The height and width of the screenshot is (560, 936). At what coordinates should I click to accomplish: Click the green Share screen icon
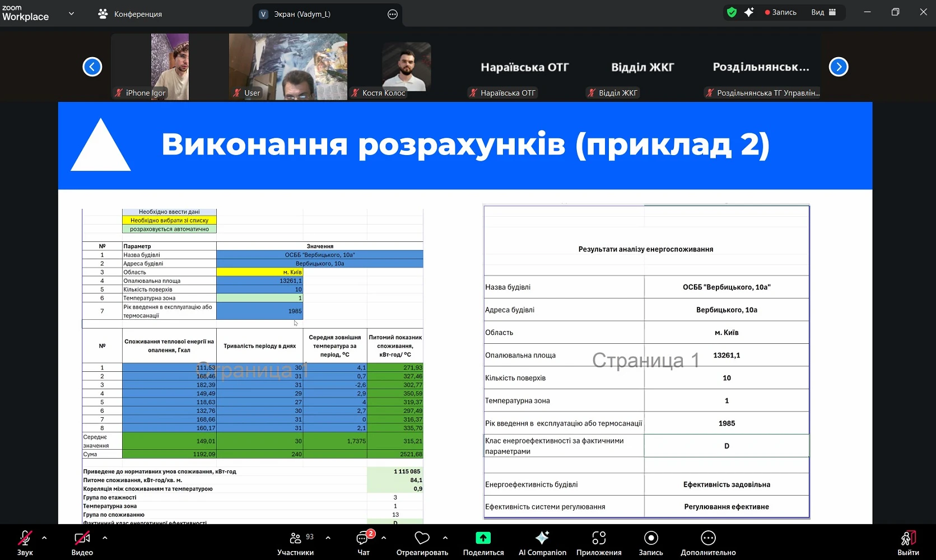click(x=483, y=538)
